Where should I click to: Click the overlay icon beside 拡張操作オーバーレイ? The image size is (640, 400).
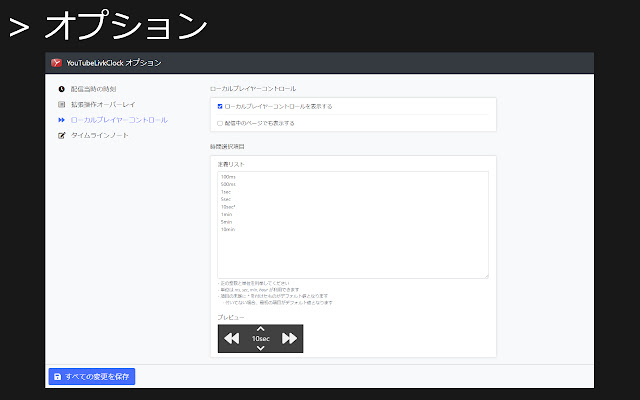click(62, 104)
